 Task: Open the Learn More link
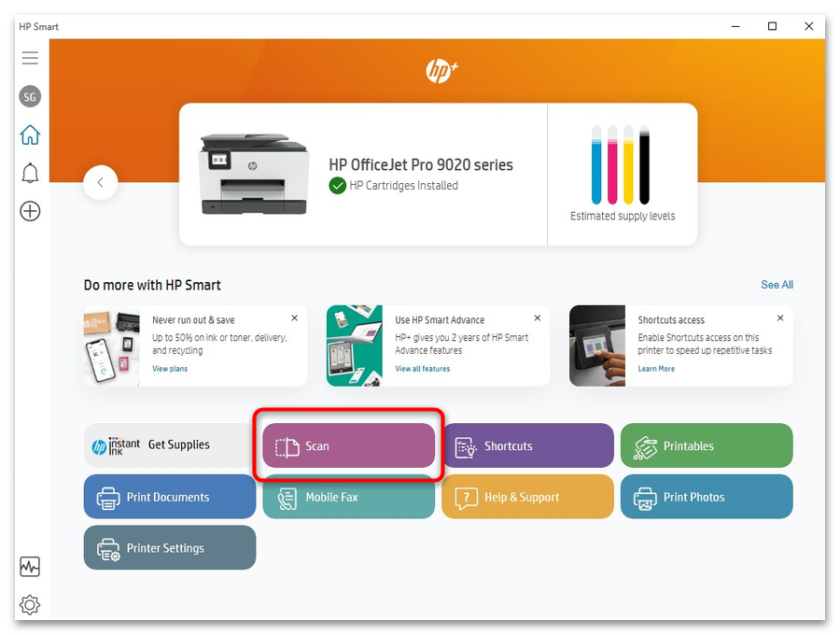coord(656,369)
